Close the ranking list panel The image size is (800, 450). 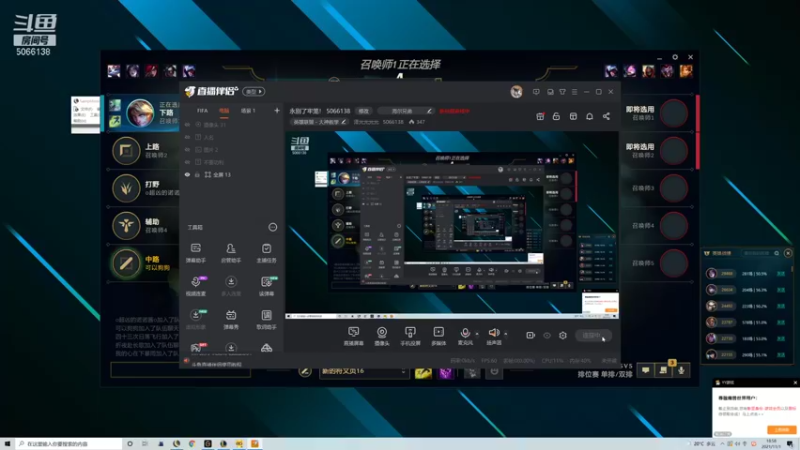point(788,253)
